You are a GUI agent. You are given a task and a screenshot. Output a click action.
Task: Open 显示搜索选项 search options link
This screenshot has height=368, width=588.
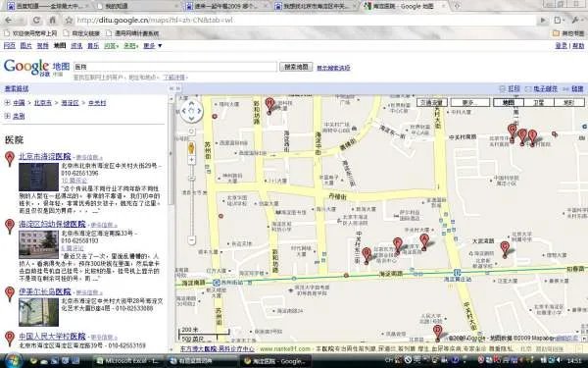[333, 68]
